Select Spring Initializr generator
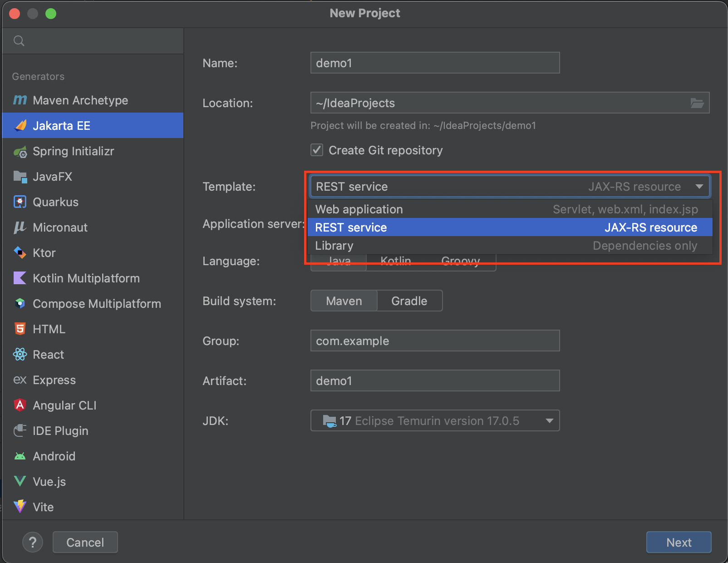This screenshot has width=728, height=563. (93, 151)
